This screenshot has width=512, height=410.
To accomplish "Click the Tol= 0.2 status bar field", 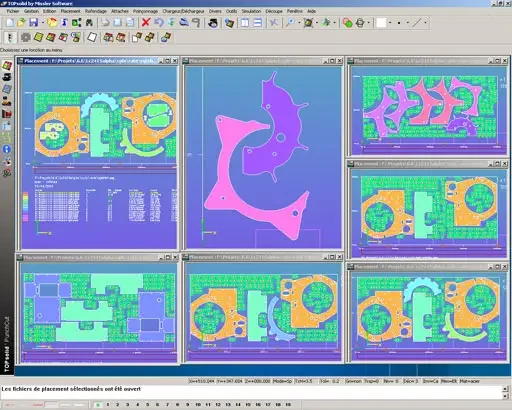I will coord(329,381).
